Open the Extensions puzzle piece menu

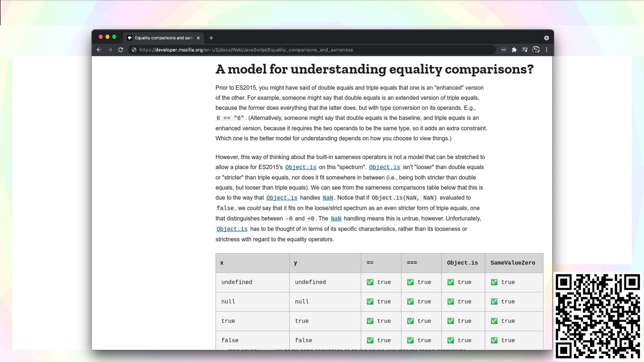click(x=514, y=50)
